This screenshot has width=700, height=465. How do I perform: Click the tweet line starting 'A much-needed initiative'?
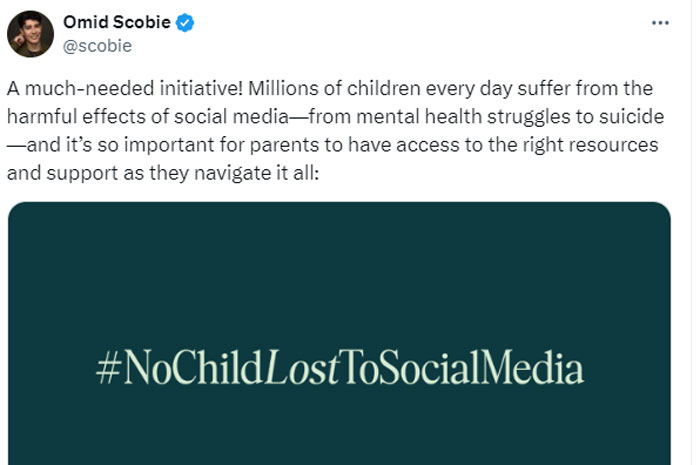[x=330, y=88]
